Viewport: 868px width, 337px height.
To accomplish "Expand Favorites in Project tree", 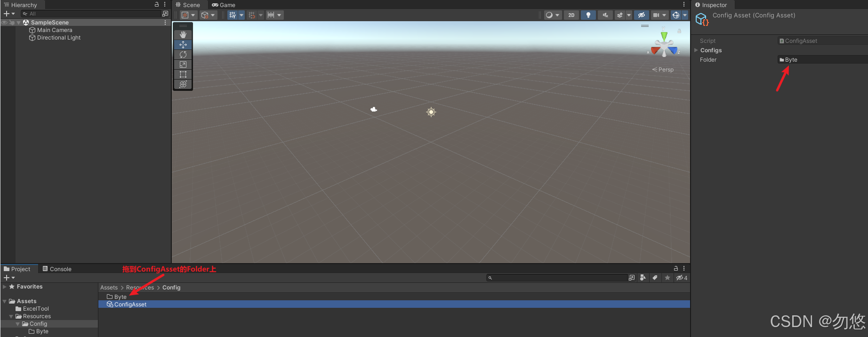I will click(x=5, y=287).
